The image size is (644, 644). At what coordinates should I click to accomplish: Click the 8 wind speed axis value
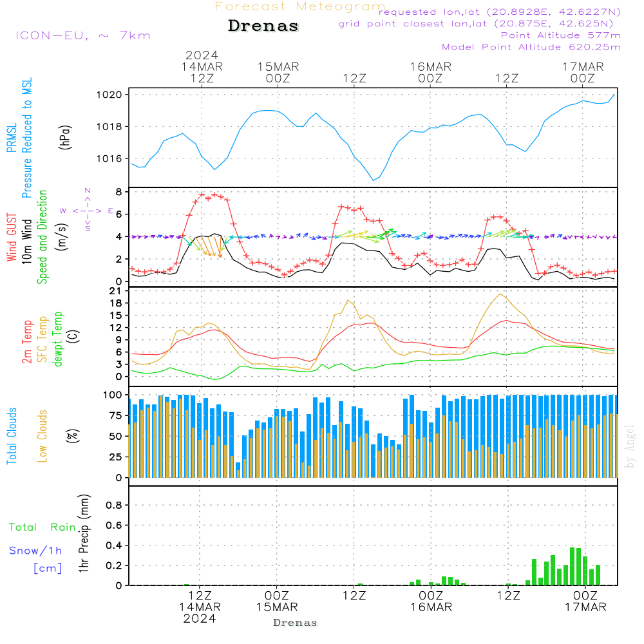[x=118, y=192]
